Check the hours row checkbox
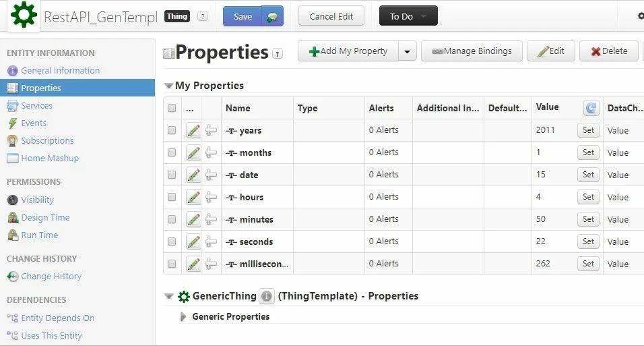This screenshot has width=644, height=346. tap(172, 197)
